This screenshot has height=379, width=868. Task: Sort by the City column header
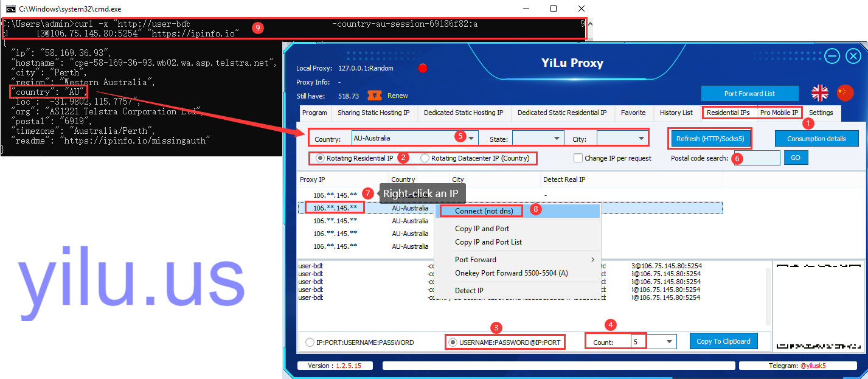pos(495,179)
